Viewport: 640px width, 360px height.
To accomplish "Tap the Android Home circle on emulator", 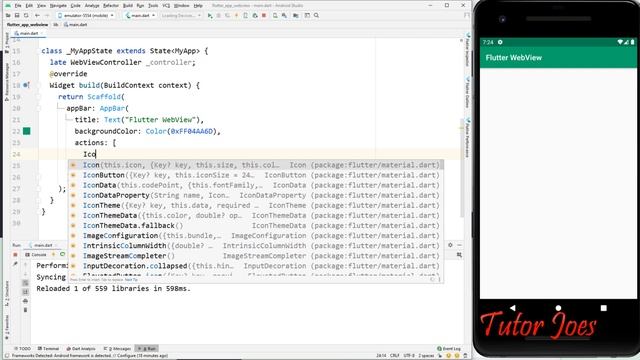I will point(558,308).
